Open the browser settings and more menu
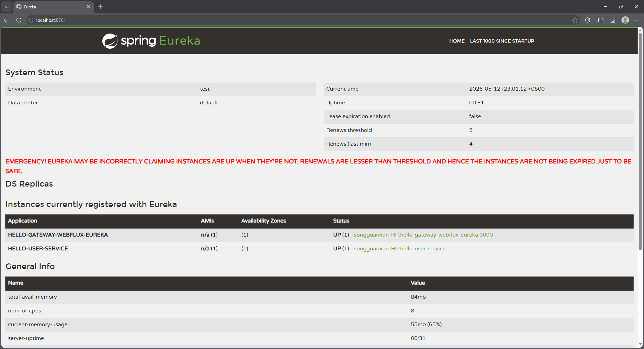The width and height of the screenshot is (644, 349). tap(637, 20)
